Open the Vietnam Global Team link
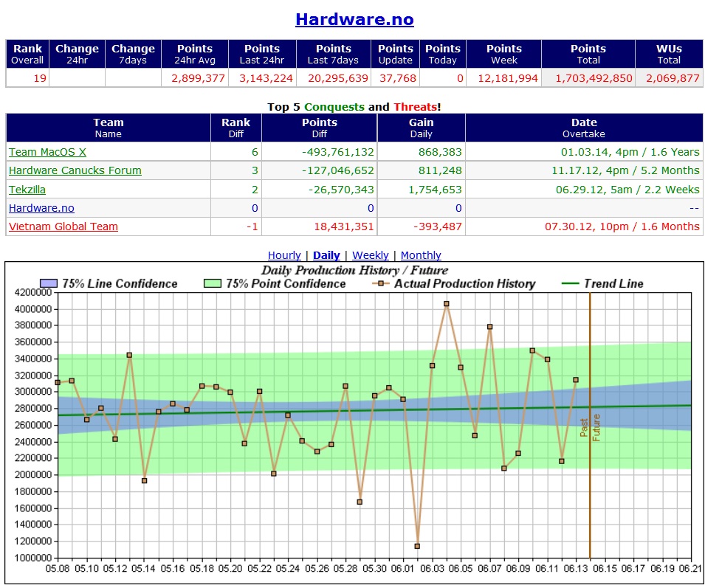The image size is (705, 588). [x=63, y=226]
